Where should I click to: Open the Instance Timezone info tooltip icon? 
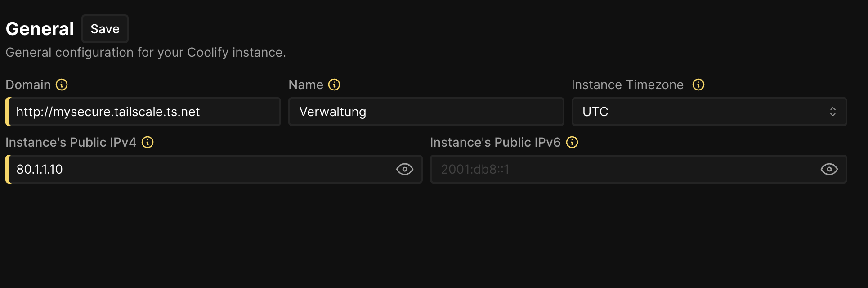click(x=698, y=85)
